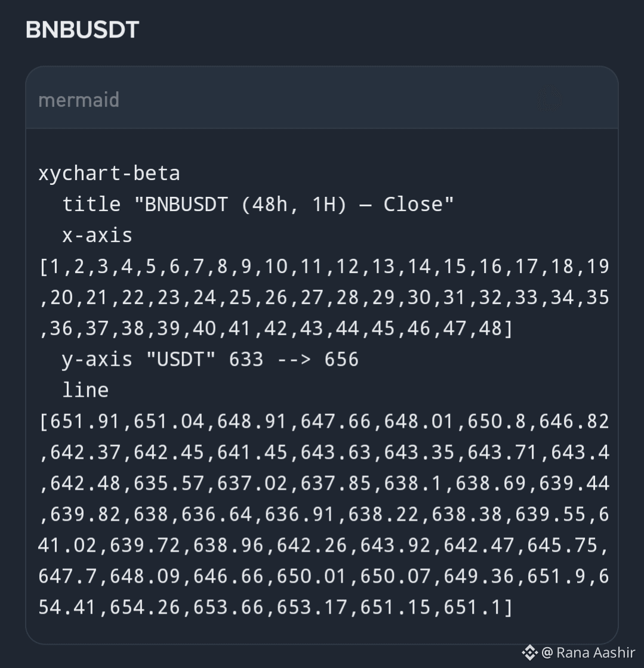Copy the mermaid code block contents
This screenshot has height=668, width=644.
(x=549, y=99)
